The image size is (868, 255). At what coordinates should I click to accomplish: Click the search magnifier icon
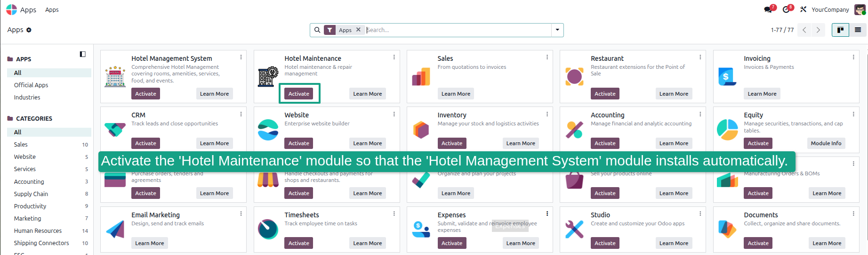pyautogui.click(x=317, y=30)
